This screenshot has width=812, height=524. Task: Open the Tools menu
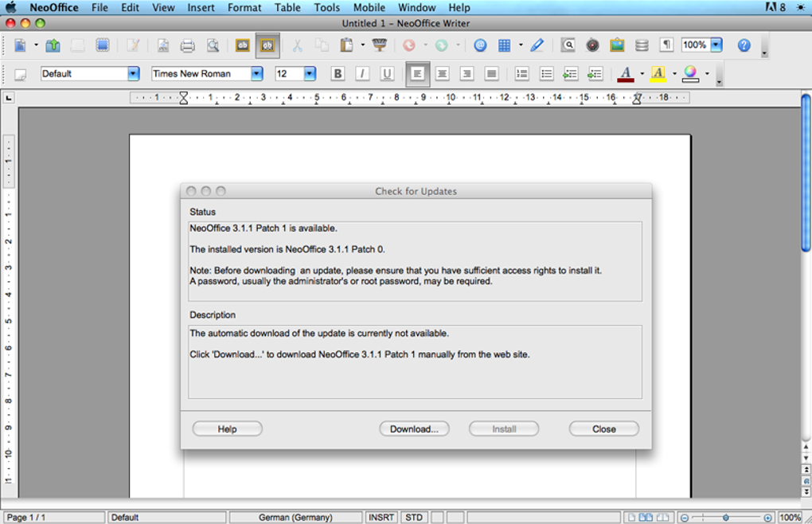[326, 8]
